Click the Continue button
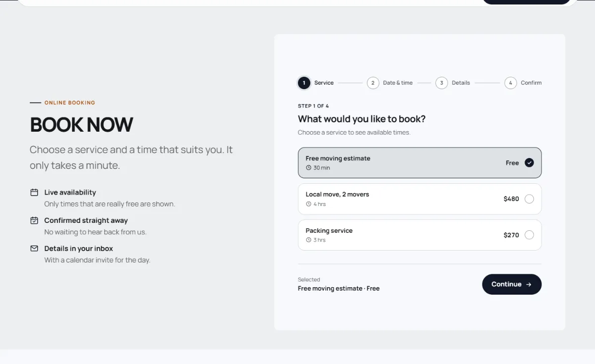Image resolution: width=595 pixels, height=364 pixels. point(512,284)
